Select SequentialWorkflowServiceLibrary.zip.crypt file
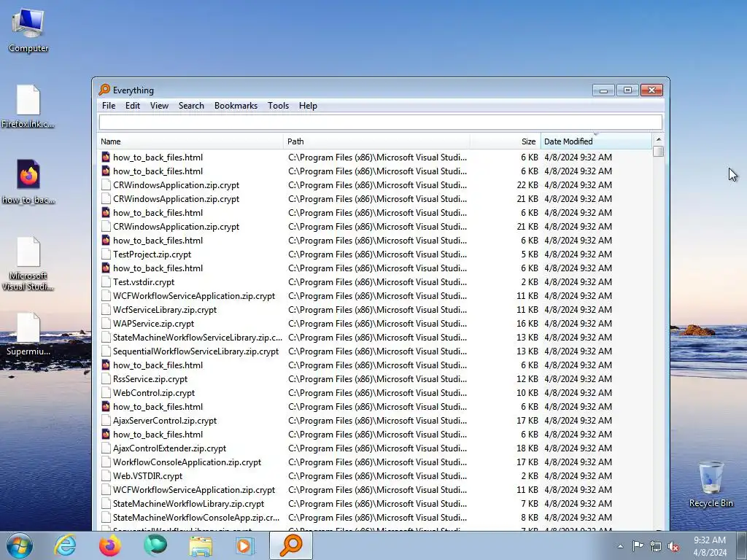Viewport: 747px width, 560px height. tap(374, 351)
